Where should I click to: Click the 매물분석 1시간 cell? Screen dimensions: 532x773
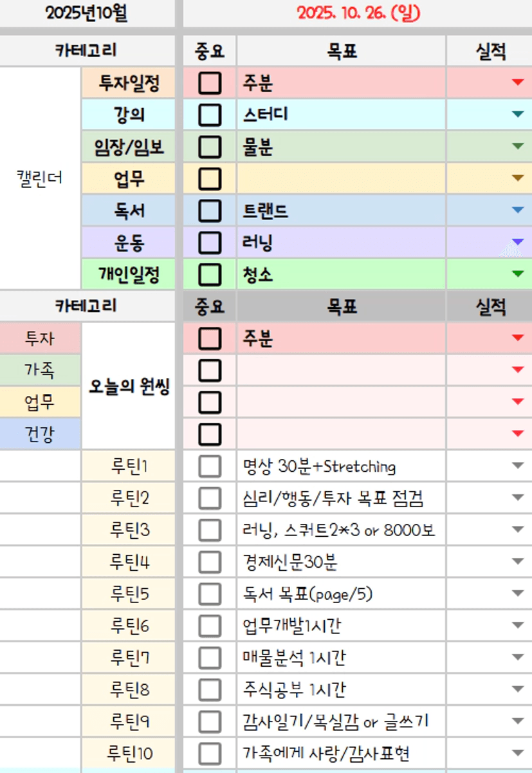click(341, 658)
